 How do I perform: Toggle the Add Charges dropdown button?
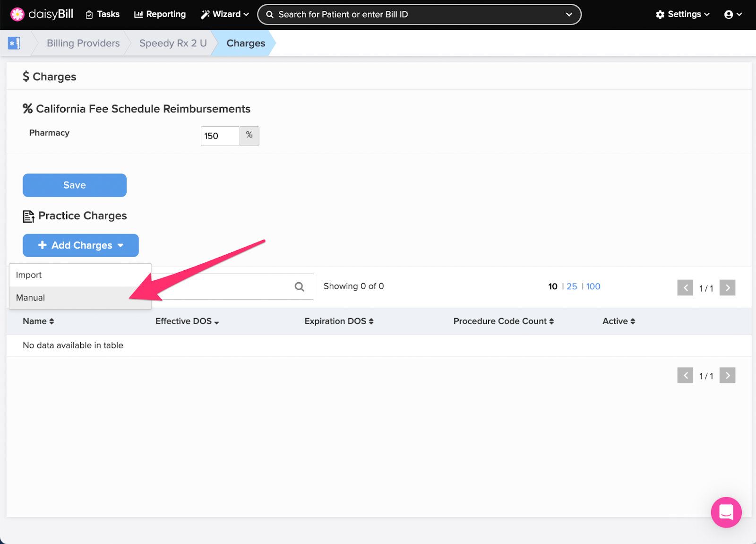tap(81, 245)
